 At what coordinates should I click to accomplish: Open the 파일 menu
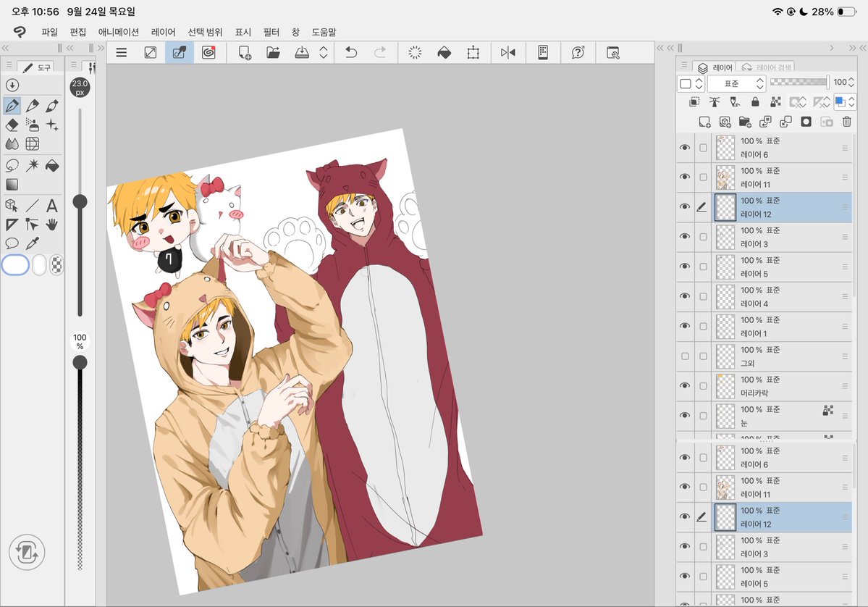(50, 32)
